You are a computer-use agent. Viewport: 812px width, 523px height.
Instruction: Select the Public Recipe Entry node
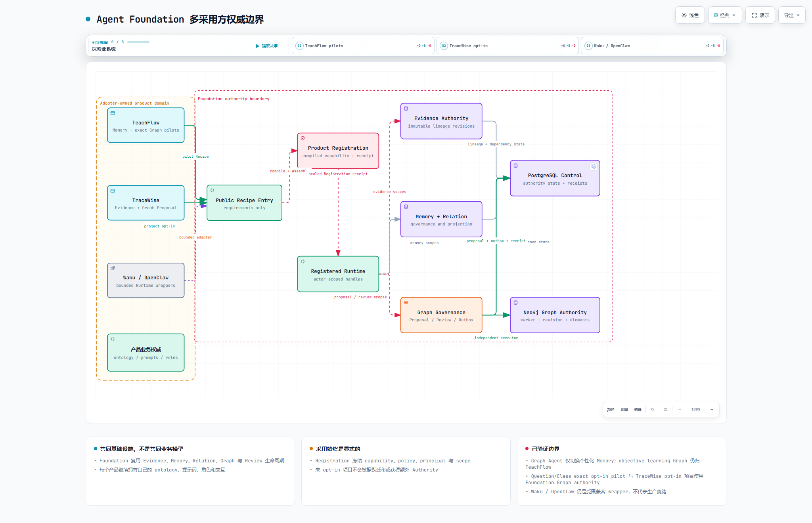click(x=245, y=203)
